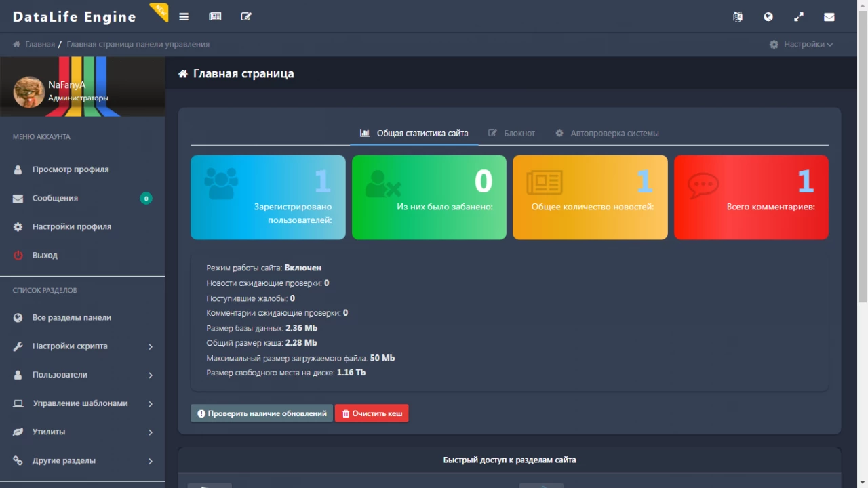Open the Настройки dropdown in breadcrumb bar
The image size is (868, 488).
802,44
